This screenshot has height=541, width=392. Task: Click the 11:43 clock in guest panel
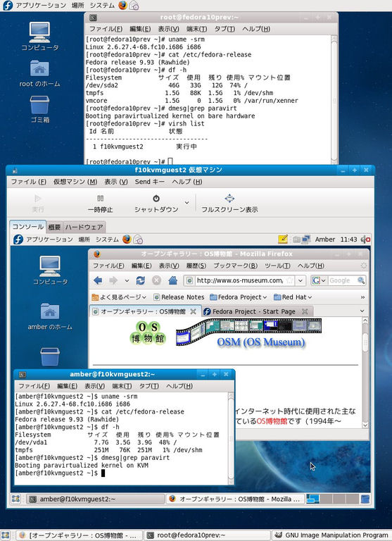tap(348, 239)
